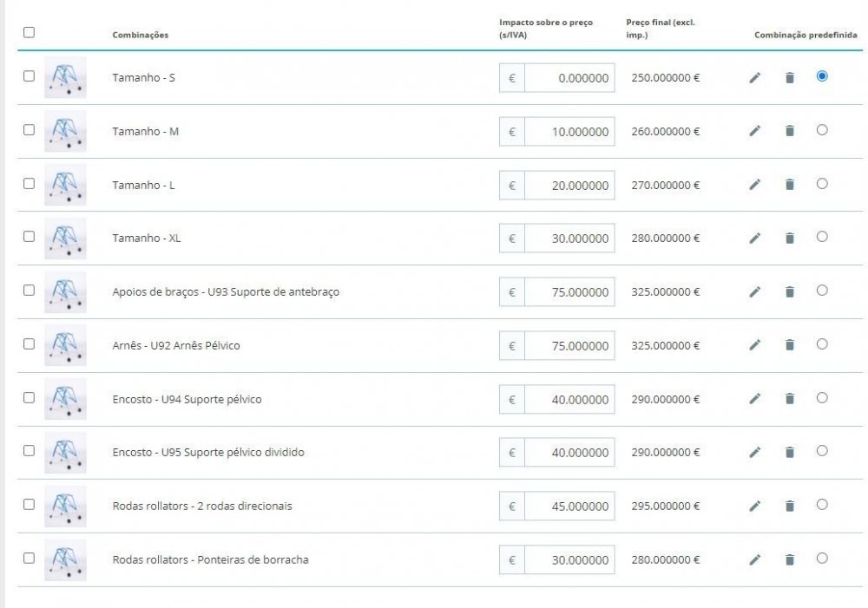
Task: Click price impact field showing 45.000000
Action: [x=569, y=507]
